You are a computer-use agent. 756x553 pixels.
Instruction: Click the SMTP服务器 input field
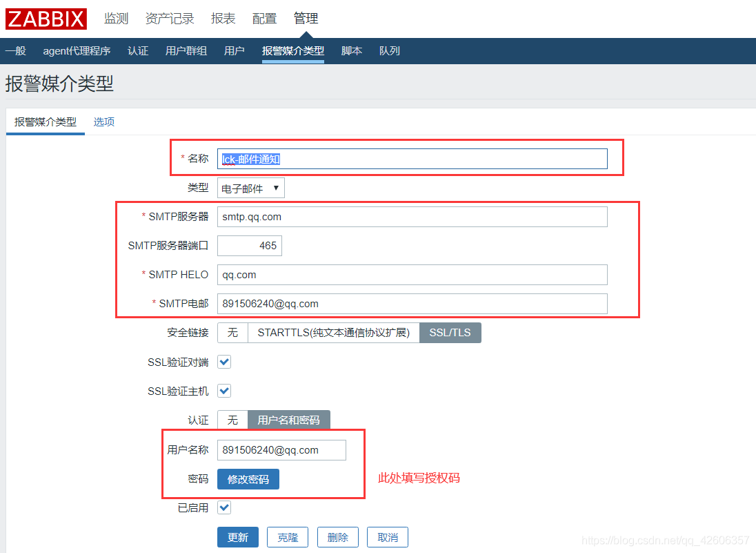pyautogui.click(x=412, y=217)
